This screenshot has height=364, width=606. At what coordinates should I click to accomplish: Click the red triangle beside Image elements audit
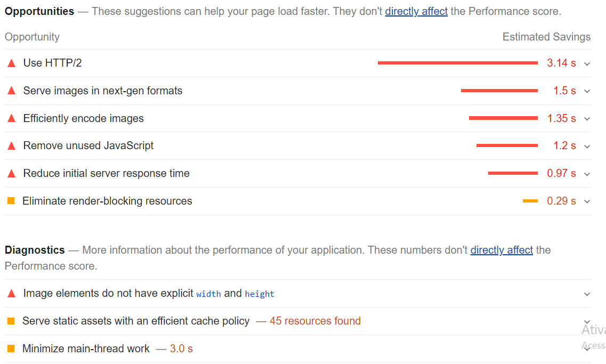(12, 294)
